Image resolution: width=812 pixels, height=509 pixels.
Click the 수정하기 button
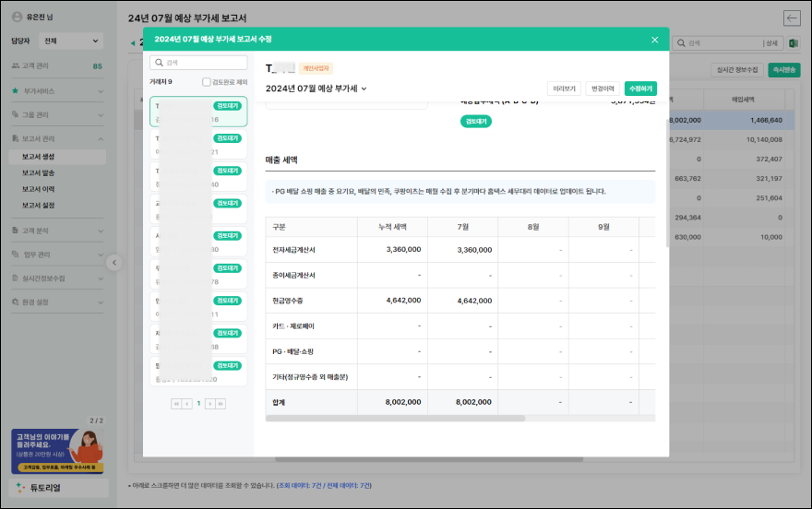tap(640, 89)
